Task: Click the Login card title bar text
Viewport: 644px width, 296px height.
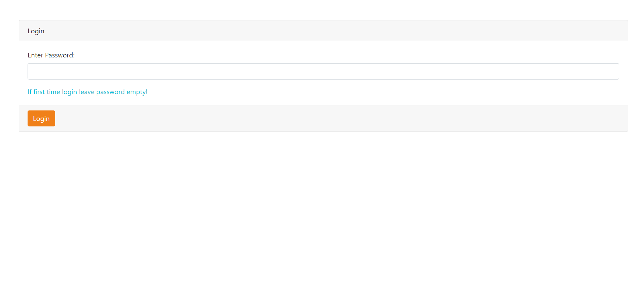Action: click(36, 31)
